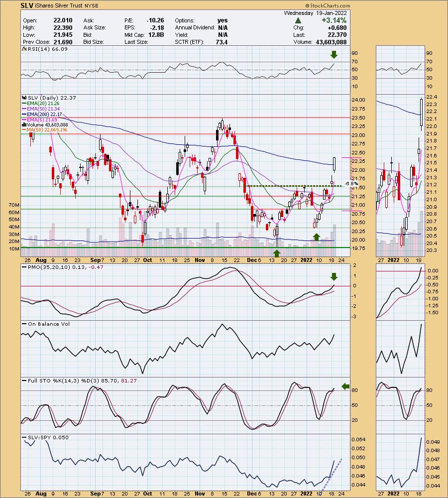Click the Chg value +0.680

click(337, 27)
